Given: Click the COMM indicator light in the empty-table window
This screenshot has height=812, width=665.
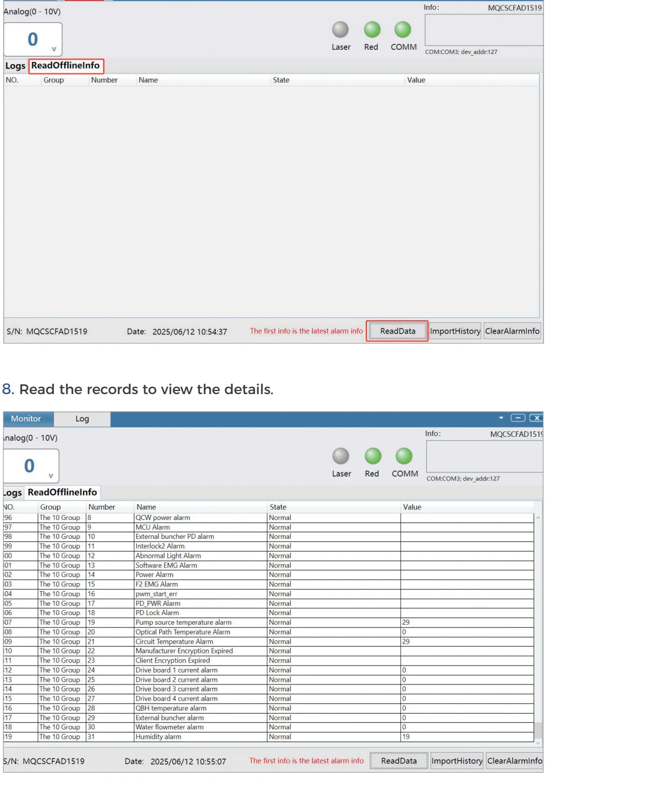Looking at the screenshot, I should coord(402,30).
